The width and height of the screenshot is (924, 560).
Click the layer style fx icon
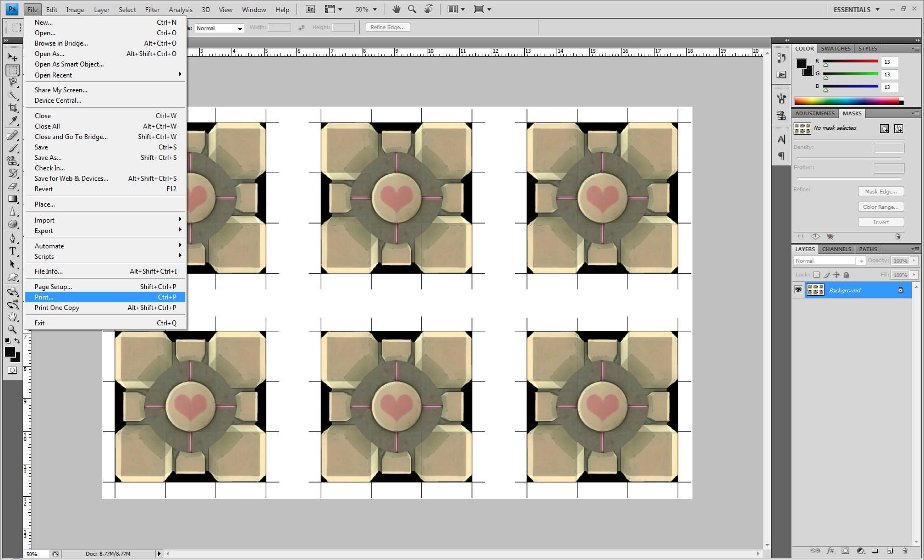point(831,551)
